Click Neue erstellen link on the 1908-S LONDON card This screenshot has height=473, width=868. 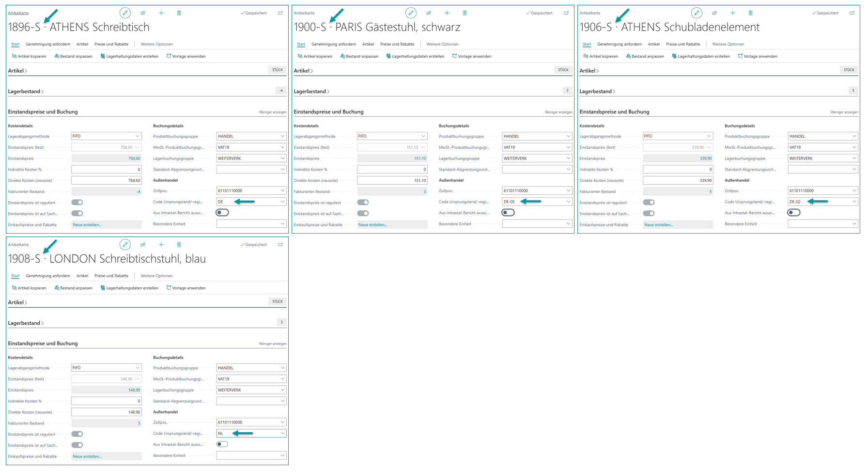[x=87, y=457]
